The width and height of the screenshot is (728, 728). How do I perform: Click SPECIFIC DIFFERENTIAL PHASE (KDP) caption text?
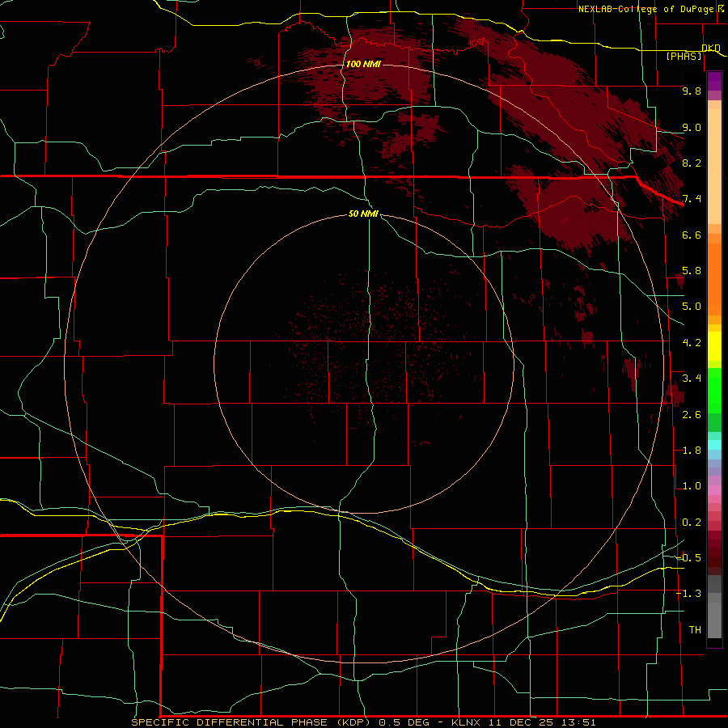251,722
